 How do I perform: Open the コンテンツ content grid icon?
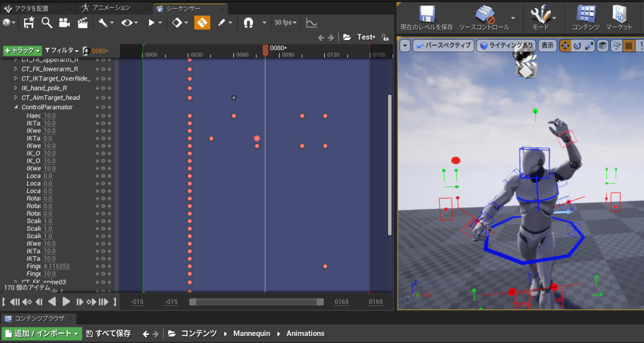(x=586, y=14)
